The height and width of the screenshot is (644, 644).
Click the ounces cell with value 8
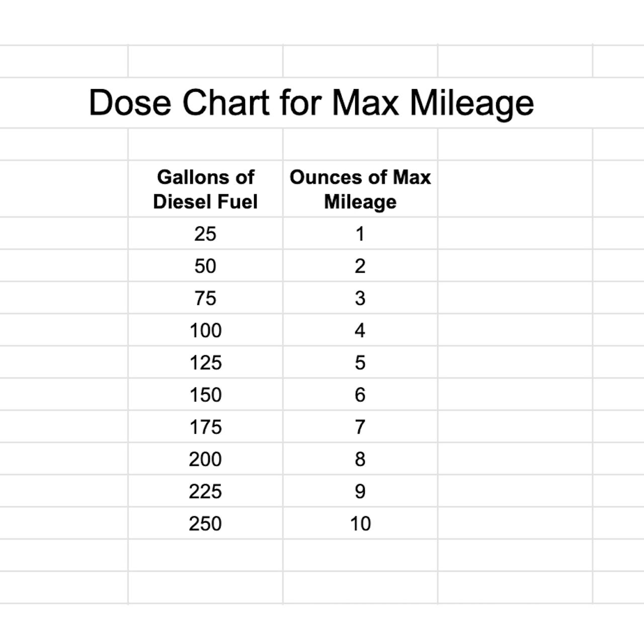click(x=360, y=459)
